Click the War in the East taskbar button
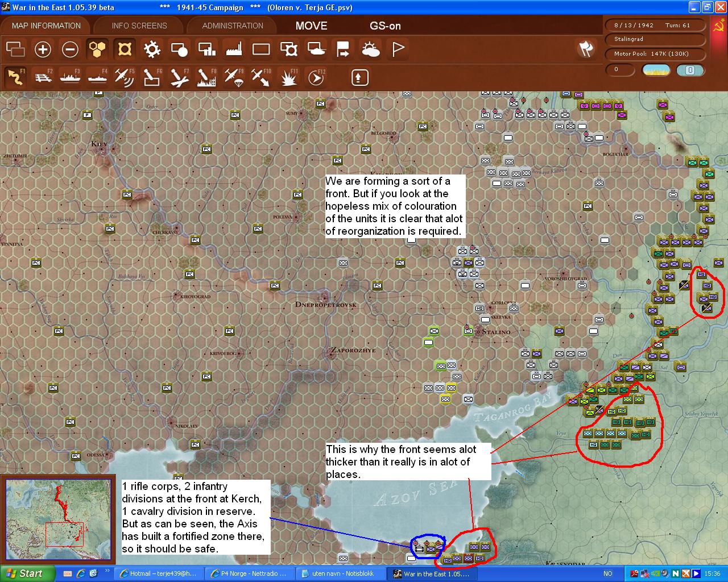The height and width of the screenshot is (582, 728). pyautogui.click(x=431, y=573)
